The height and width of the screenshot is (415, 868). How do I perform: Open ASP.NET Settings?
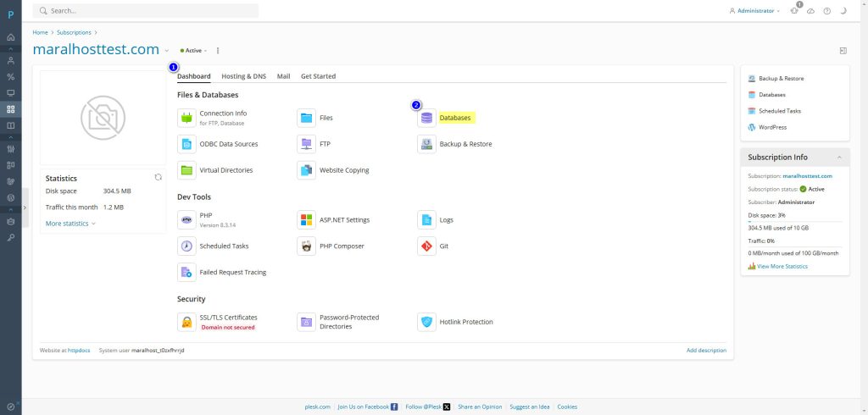pyautogui.click(x=344, y=219)
